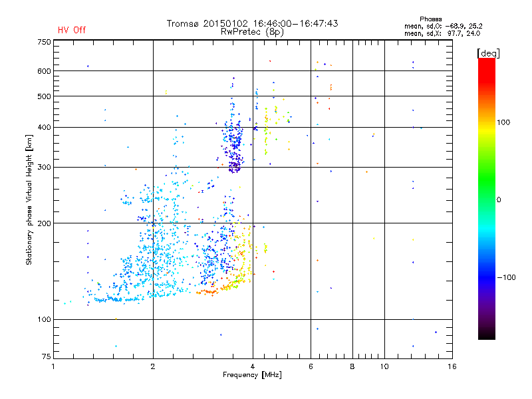This screenshot has width=532, height=399.
Task: Select the 'mean, sd,O: -68.9, 25.2' line
Action: point(443,26)
